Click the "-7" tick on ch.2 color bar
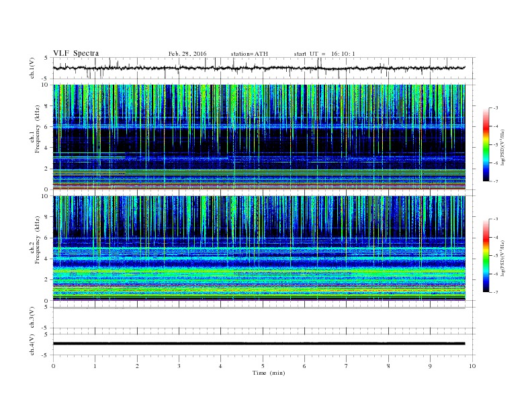The image size is (532, 411). [x=496, y=292]
